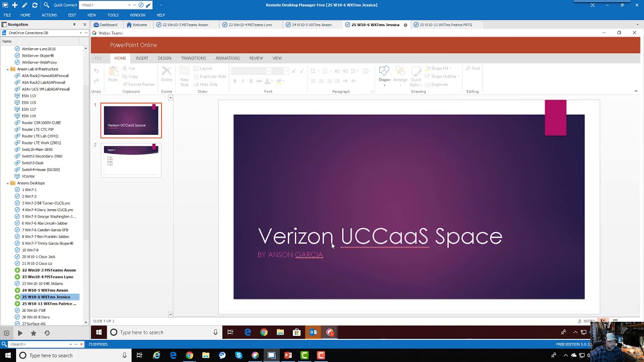The image size is (644, 362).
Task: Click the navigation Search field
Action: click(x=39, y=344)
